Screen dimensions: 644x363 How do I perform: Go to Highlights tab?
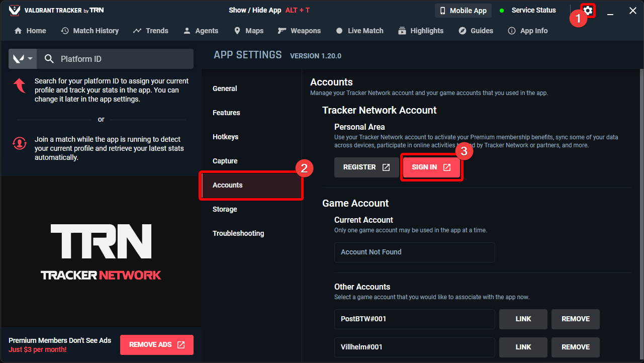pos(421,31)
